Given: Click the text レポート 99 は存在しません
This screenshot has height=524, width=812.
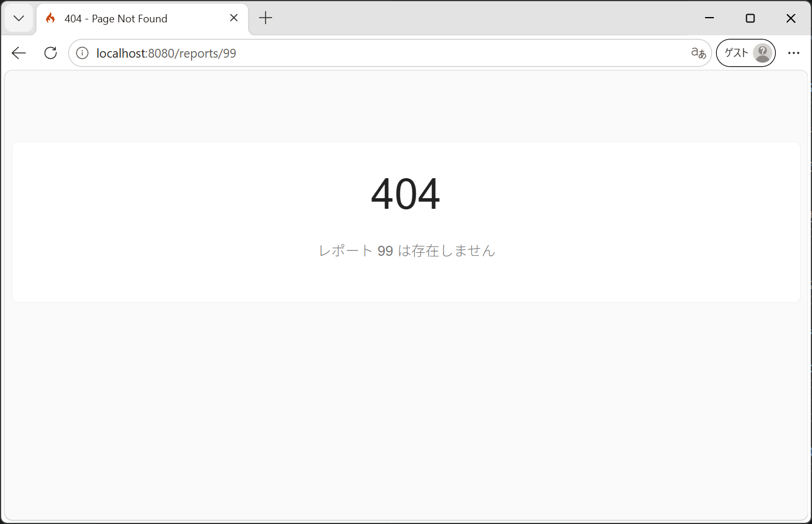Looking at the screenshot, I should (x=407, y=251).
